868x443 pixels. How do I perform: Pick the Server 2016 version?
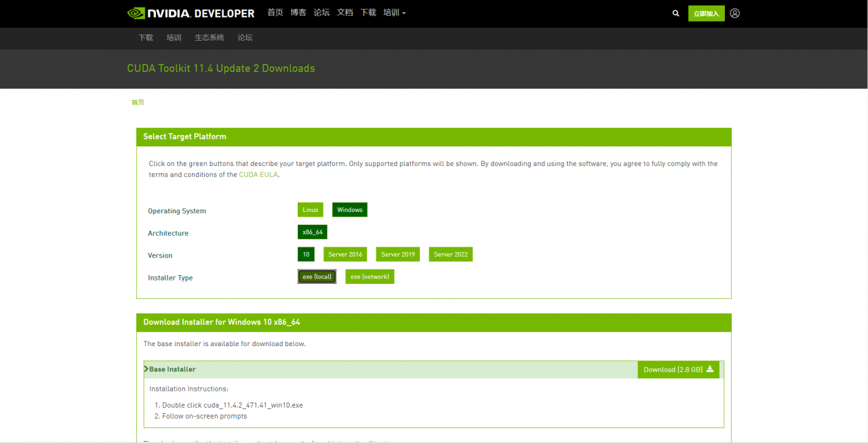coord(345,255)
